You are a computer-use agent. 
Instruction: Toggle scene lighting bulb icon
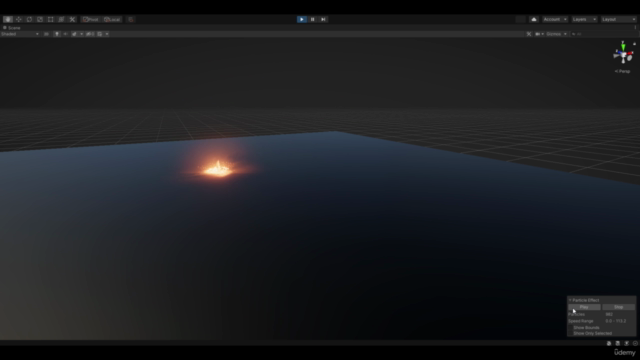tap(57, 34)
